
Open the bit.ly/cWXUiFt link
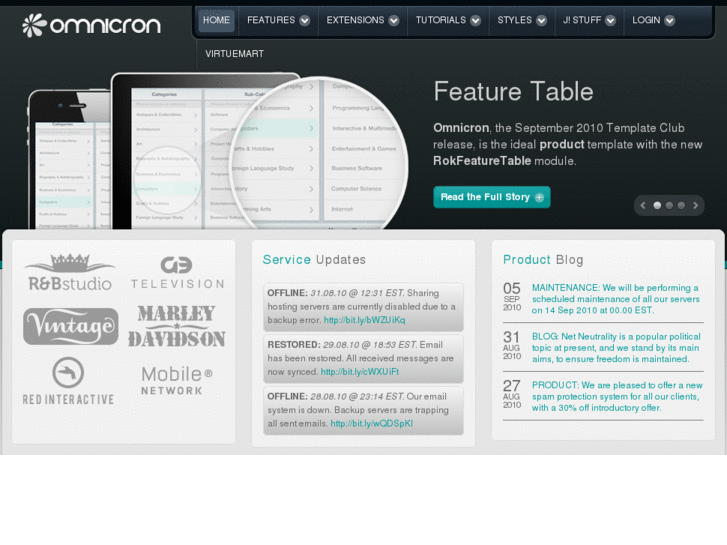click(x=360, y=372)
